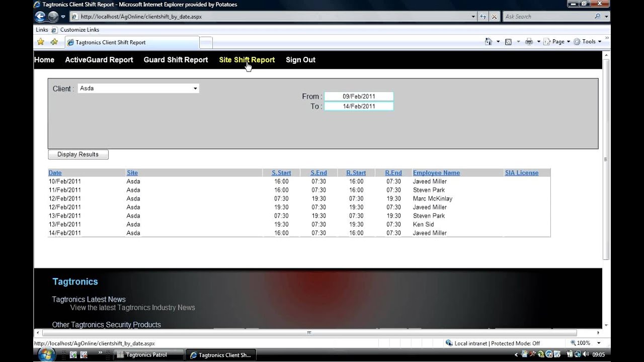Click Tagtronics Latest News link

click(89, 300)
